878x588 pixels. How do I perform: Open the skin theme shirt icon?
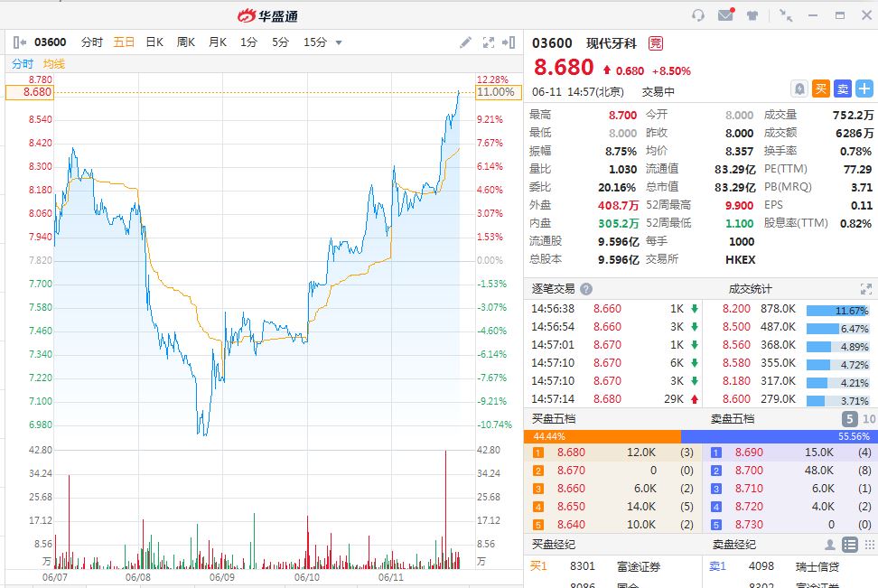(x=752, y=15)
